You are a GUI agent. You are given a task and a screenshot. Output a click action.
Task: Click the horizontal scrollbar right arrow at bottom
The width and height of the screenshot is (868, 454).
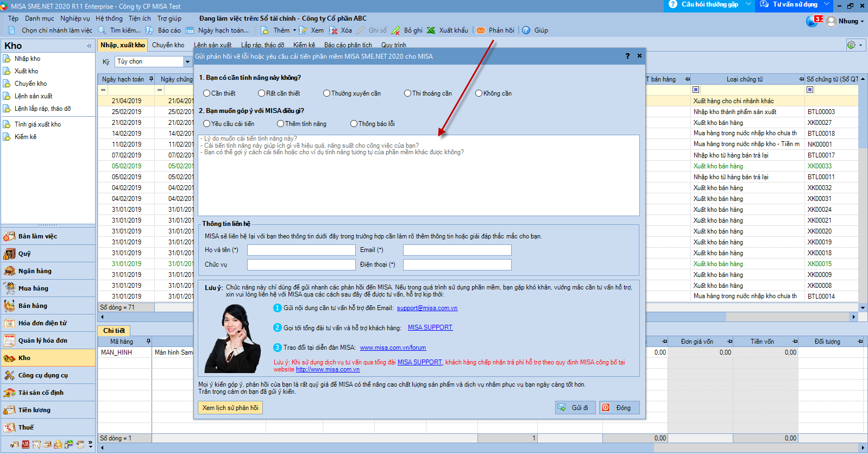click(x=863, y=448)
